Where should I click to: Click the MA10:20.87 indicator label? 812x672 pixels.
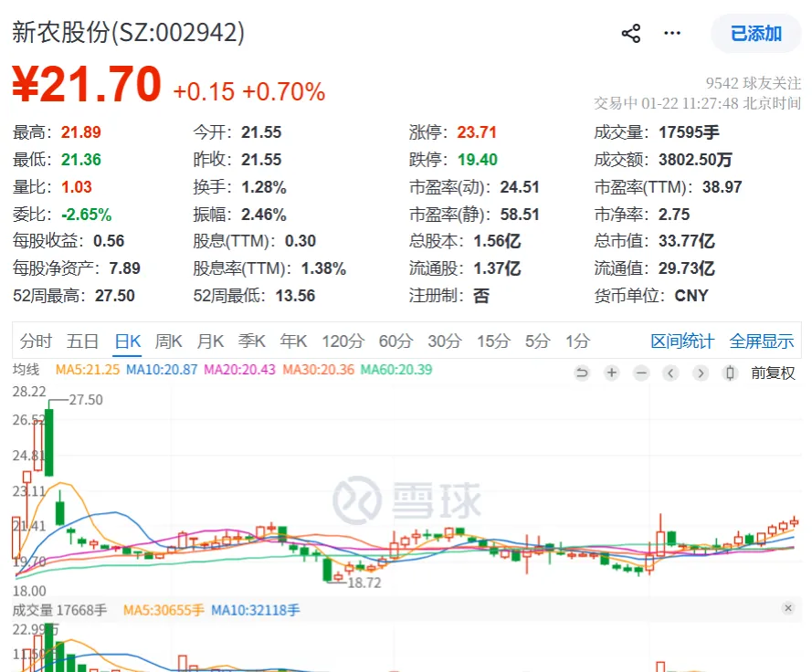click(162, 370)
